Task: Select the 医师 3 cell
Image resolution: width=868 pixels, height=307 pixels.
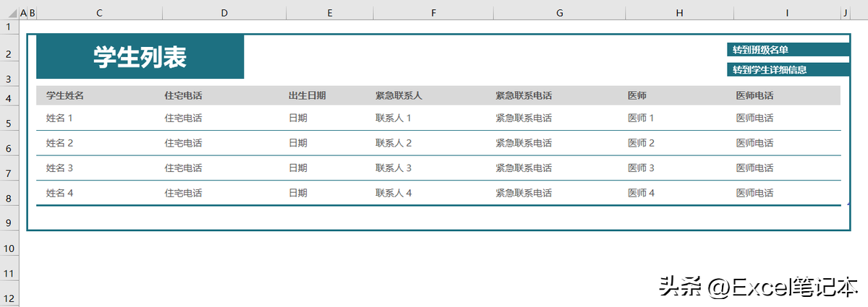Action: click(x=679, y=168)
